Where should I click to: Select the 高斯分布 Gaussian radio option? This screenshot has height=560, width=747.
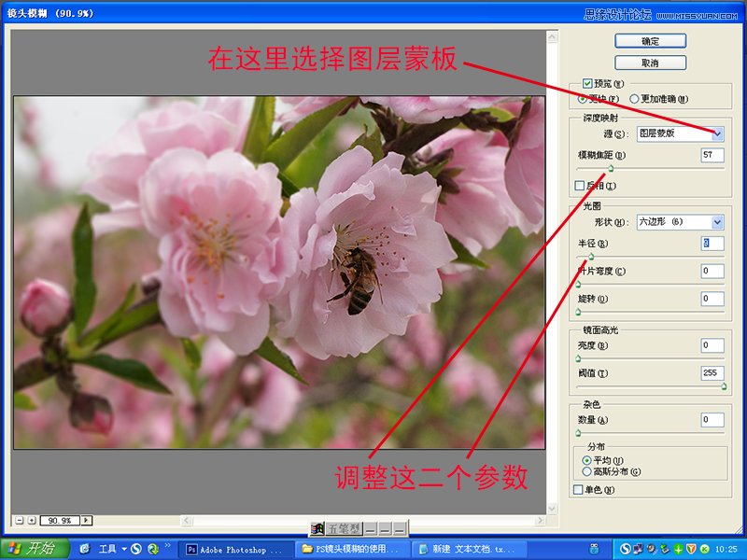point(587,471)
